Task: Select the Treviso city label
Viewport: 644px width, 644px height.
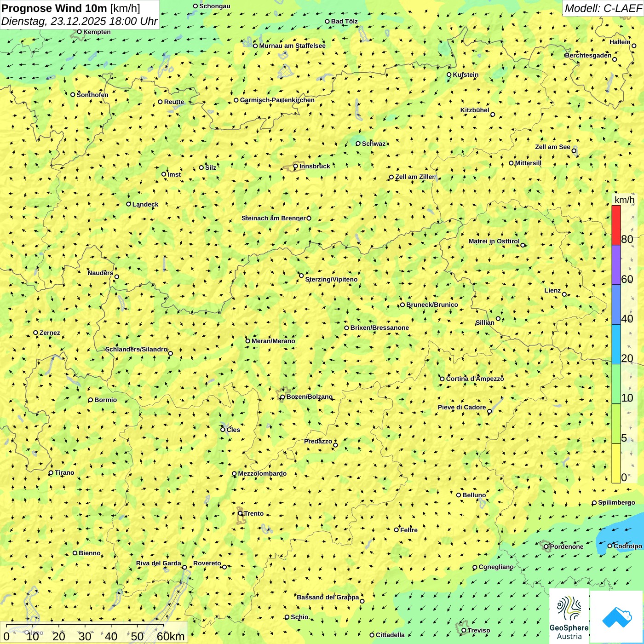Action: point(479,630)
